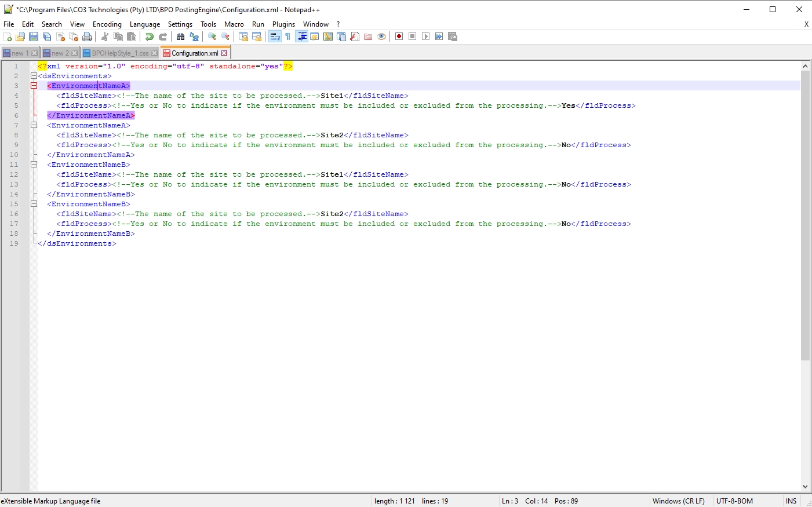
Task: Toggle Word Wrap toolbar button
Action: coord(275,37)
